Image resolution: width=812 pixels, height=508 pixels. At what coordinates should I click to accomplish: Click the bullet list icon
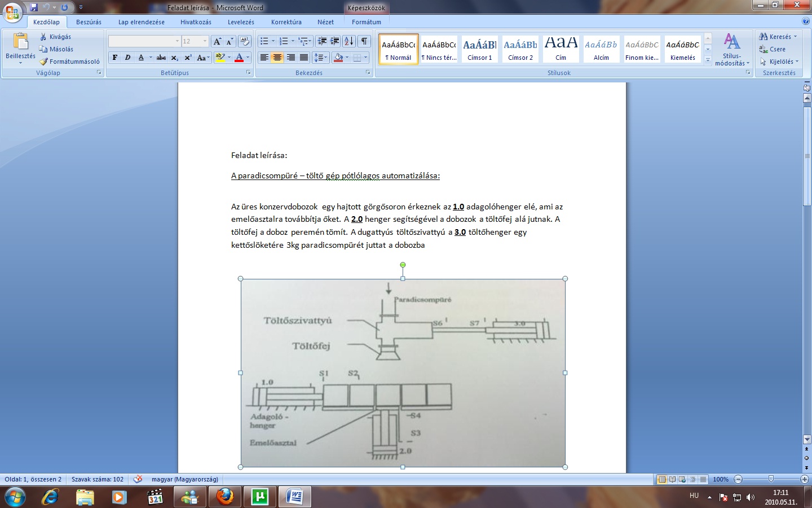point(264,41)
